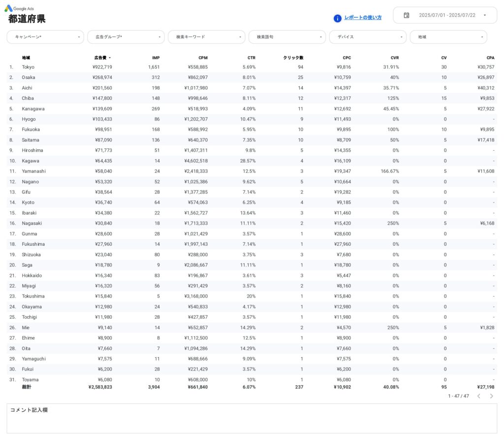504x437 pixels.
Task: Open the date range 2025/07/01 - 2025/07/22 picker
Action: pyautogui.click(x=446, y=15)
